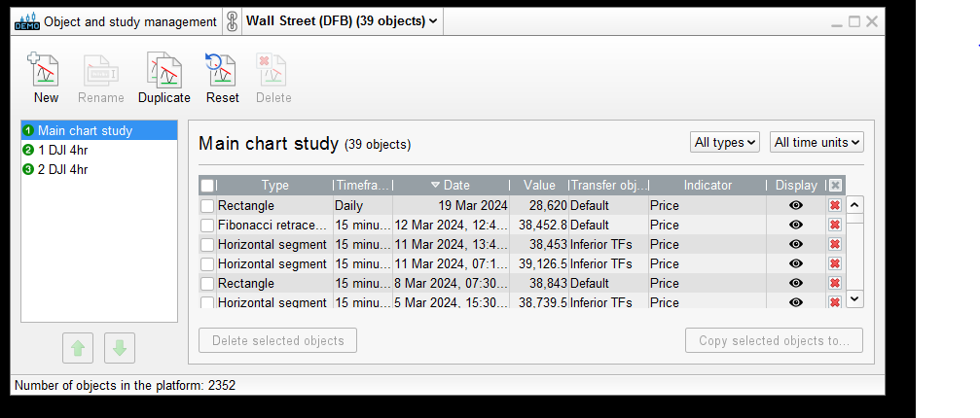Delete the first Rectangle row with red X

click(x=834, y=206)
